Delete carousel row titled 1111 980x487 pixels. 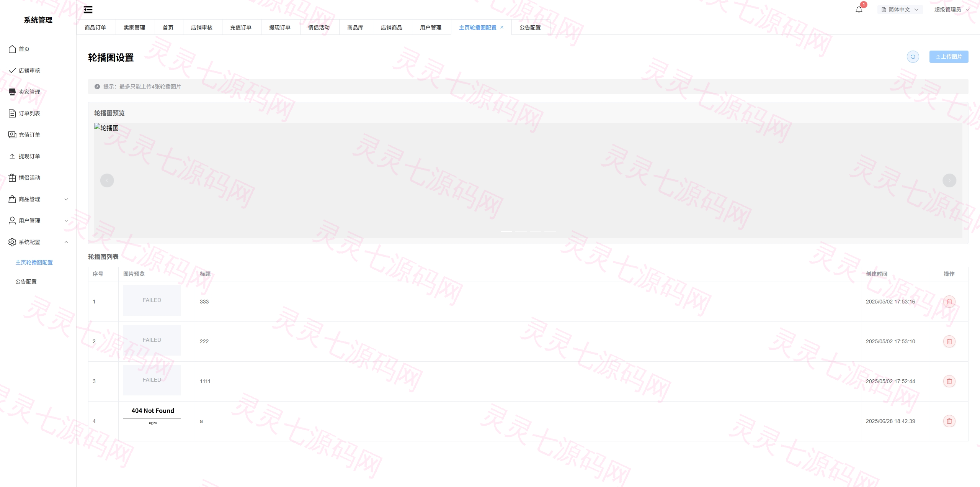(949, 381)
